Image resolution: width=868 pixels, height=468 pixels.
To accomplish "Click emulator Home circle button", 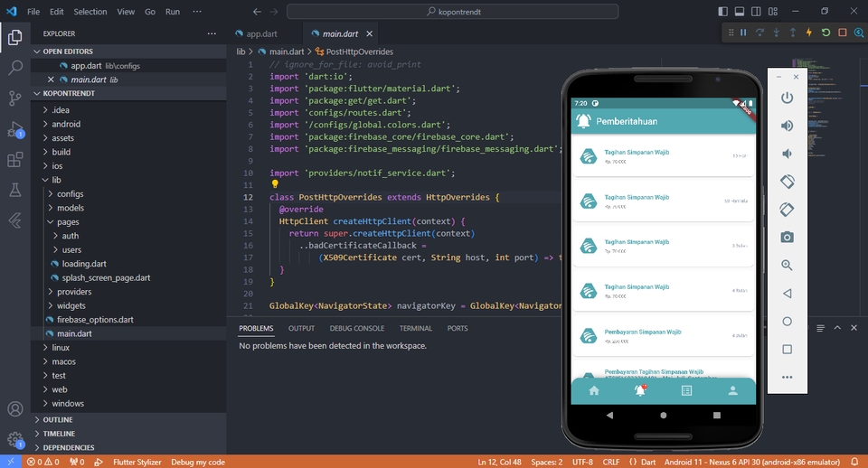I will pos(787,322).
